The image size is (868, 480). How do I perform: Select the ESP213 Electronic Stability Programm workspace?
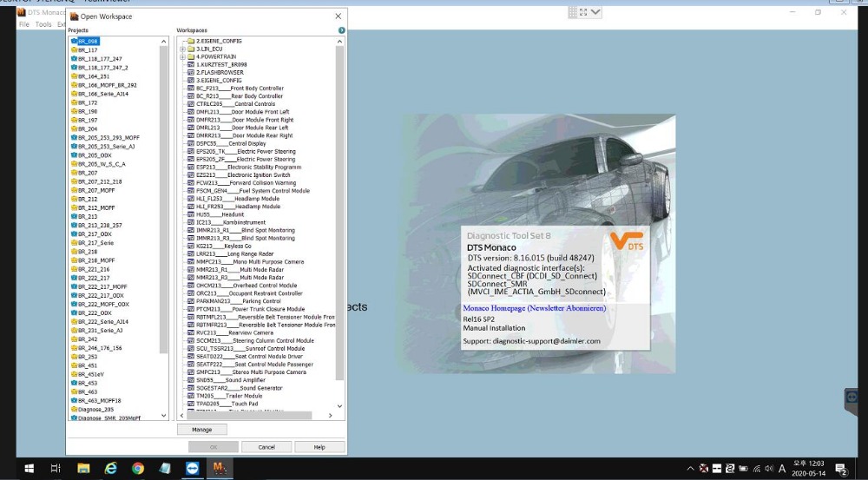[x=248, y=167]
